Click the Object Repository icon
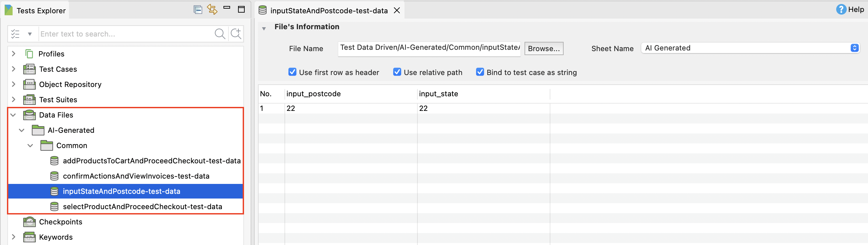Image resolution: width=868 pixels, height=245 pixels. point(29,84)
